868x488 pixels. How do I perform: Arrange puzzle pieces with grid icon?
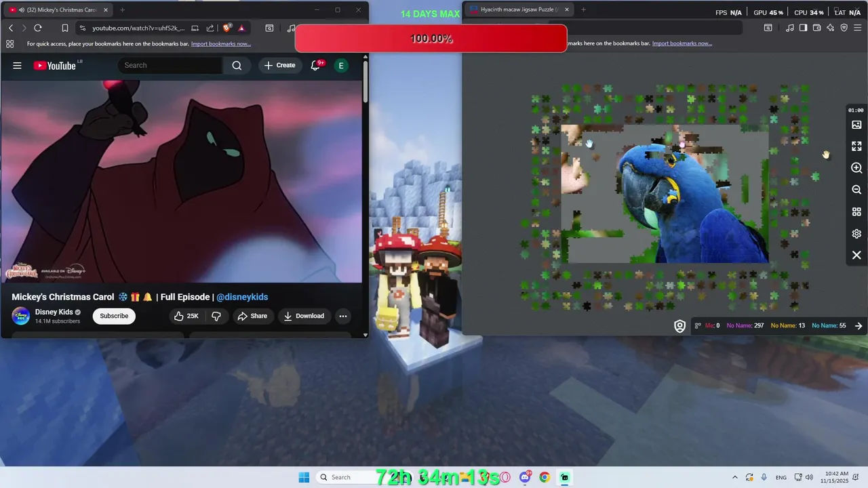coord(856,212)
